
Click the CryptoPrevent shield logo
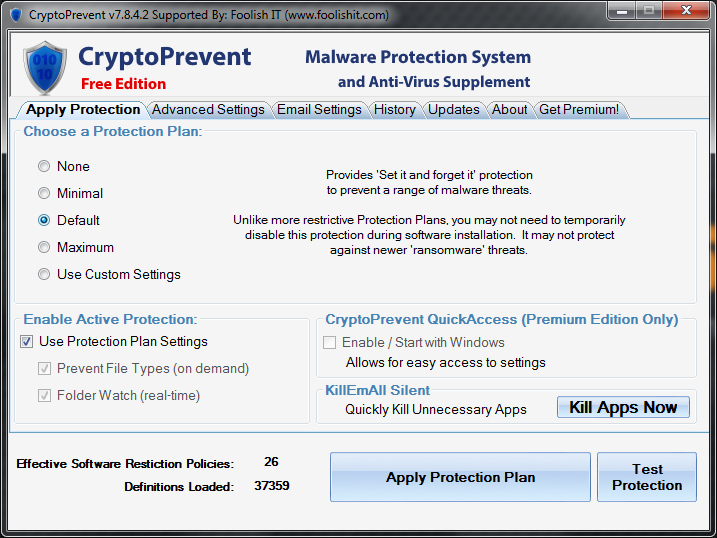coord(44,68)
